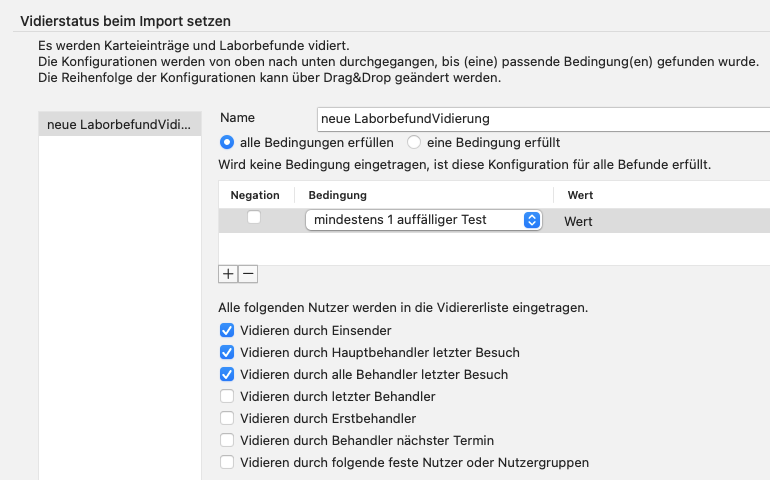Uncheck 'Vidieren durch Einsender'
The width and height of the screenshot is (770, 480).
click(x=227, y=331)
